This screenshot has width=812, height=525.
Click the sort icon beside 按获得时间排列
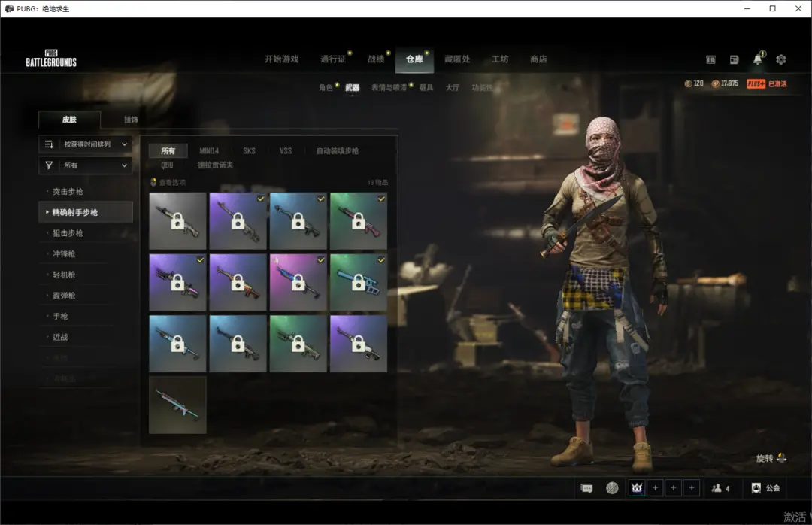(49, 144)
